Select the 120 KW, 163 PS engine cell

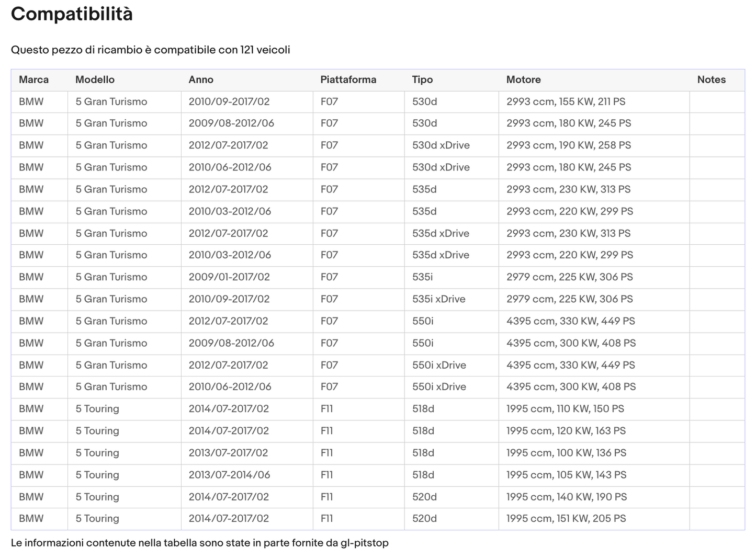(566, 431)
